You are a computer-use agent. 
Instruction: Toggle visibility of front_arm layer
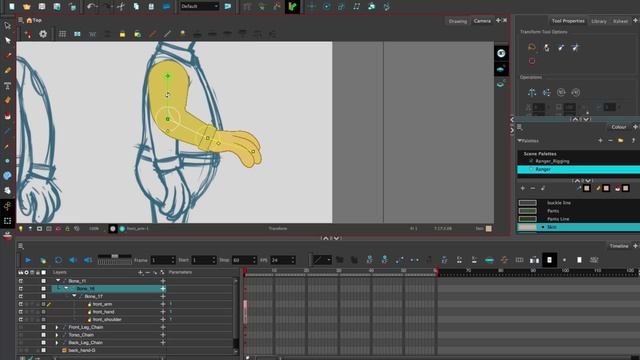(x=20, y=304)
